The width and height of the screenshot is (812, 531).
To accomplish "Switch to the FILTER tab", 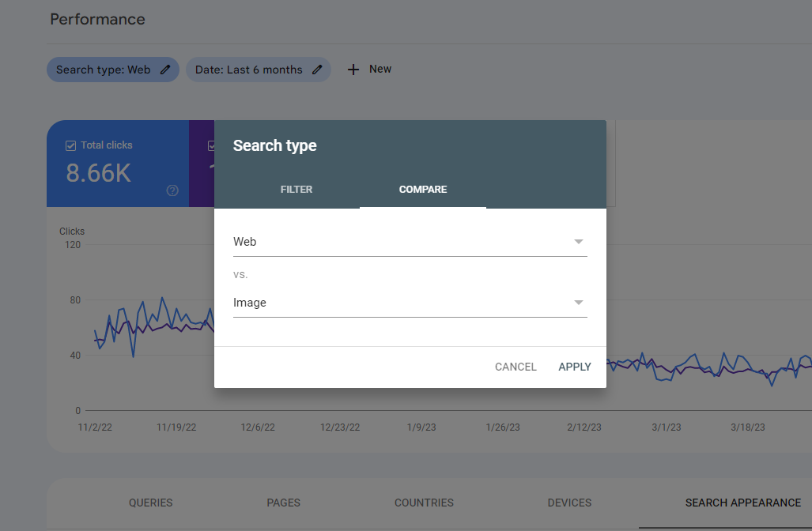I will 296,190.
